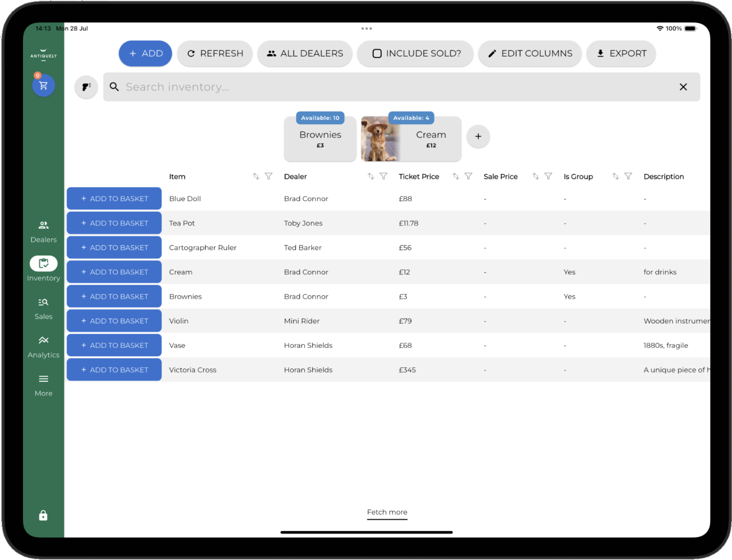The height and width of the screenshot is (560, 732).
Task: Add Brownies row to basket
Action: pos(114,296)
